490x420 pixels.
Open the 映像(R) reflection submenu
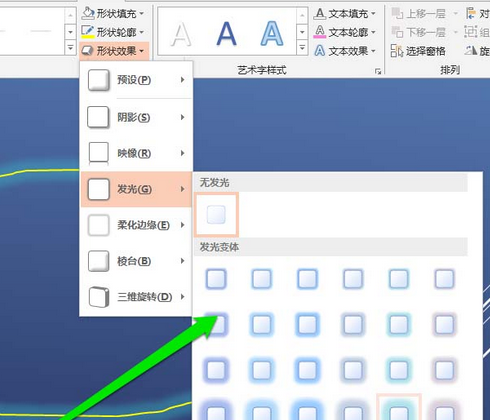tap(136, 153)
